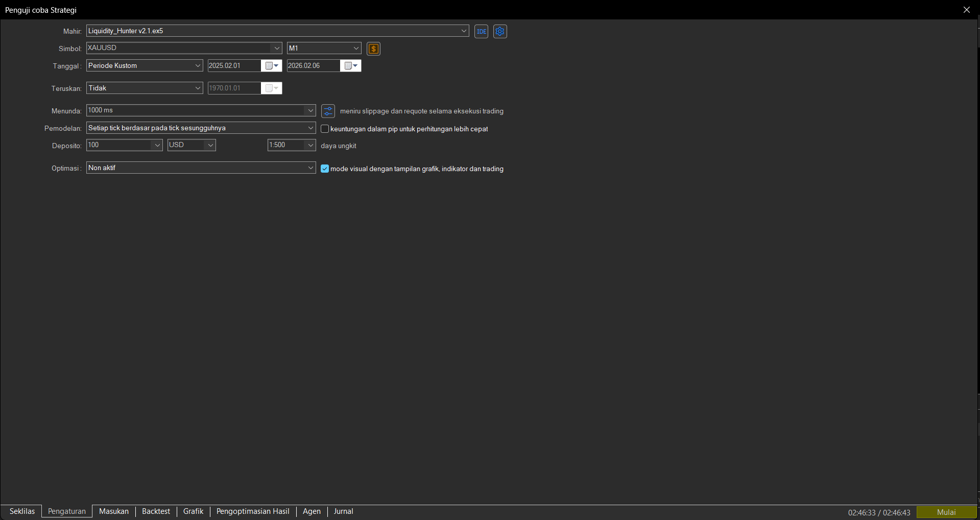
Task: Expand the Teruskan dropdown showing Tidak
Action: coord(197,88)
